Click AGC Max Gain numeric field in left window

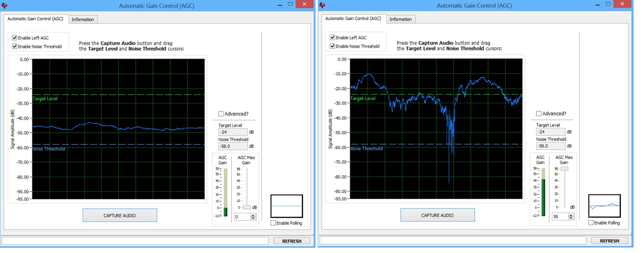(242, 217)
